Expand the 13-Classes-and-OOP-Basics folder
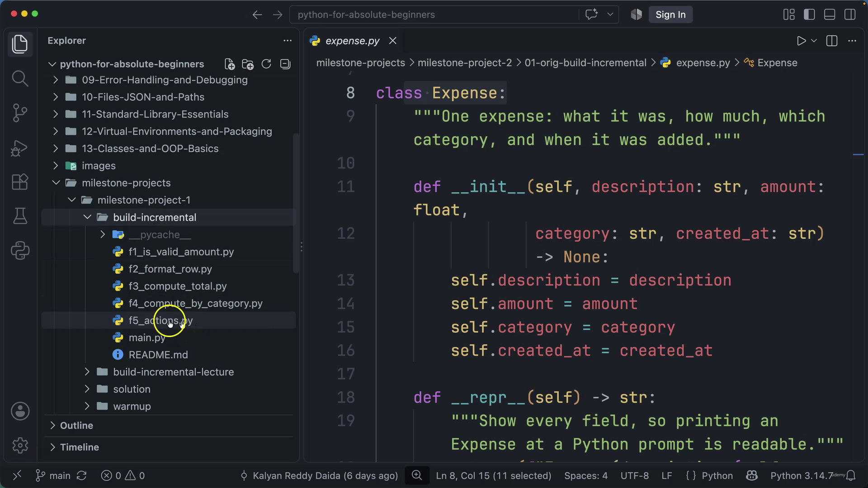 click(56, 149)
